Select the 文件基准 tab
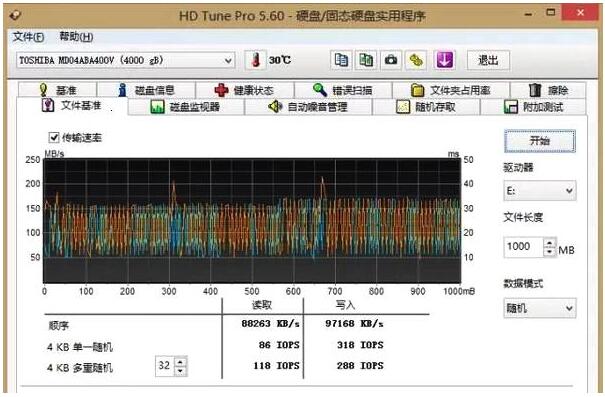This screenshot has width=605, height=397. click(72, 105)
